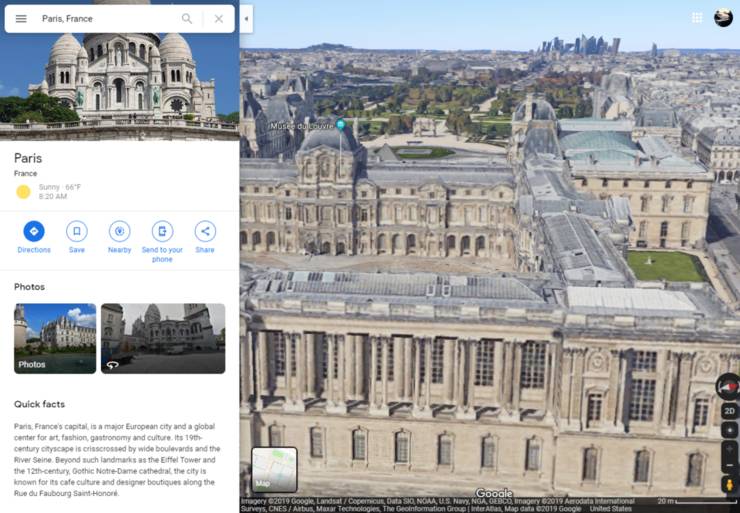The image size is (740, 513).
Task: Click the search magnifier icon
Action: (187, 19)
